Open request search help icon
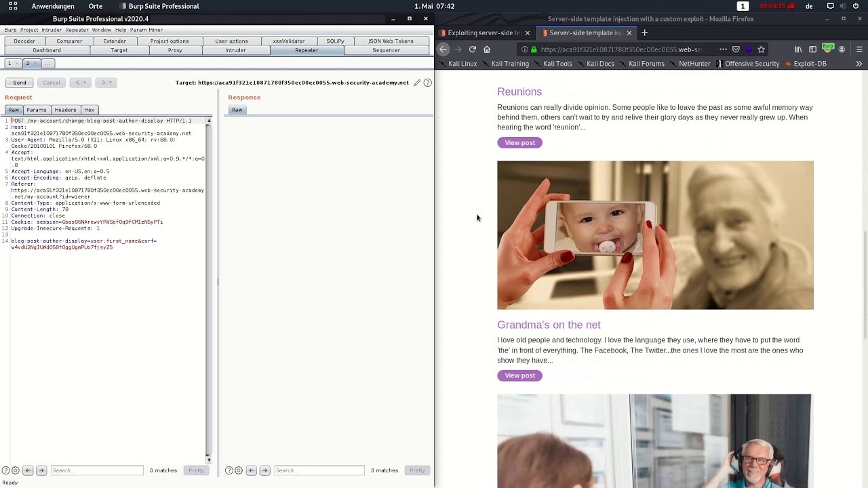This screenshot has height=488, width=868. tap(6, 470)
